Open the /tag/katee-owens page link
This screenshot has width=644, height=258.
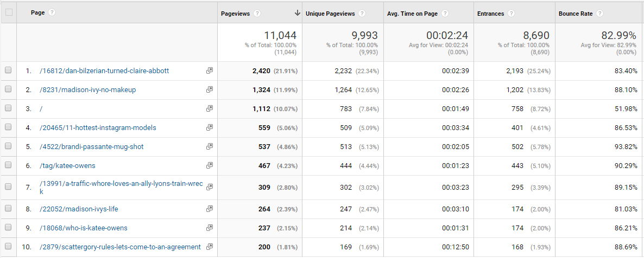point(67,166)
